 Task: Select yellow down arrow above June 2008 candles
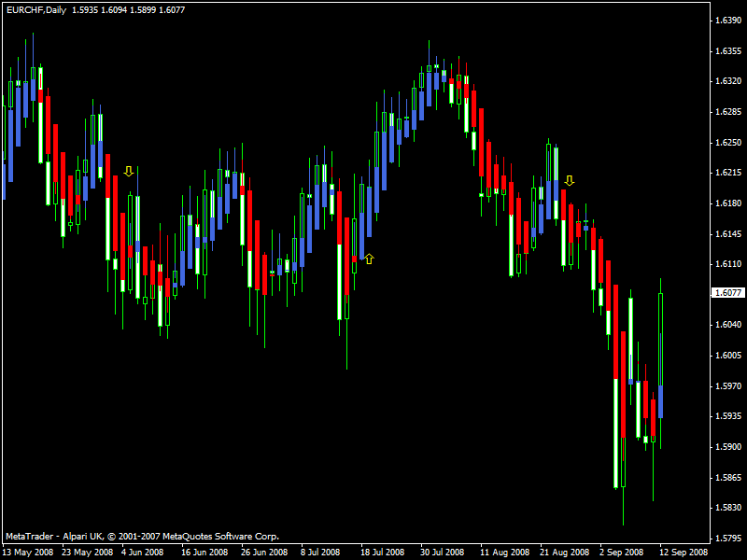tap(129, 172)
